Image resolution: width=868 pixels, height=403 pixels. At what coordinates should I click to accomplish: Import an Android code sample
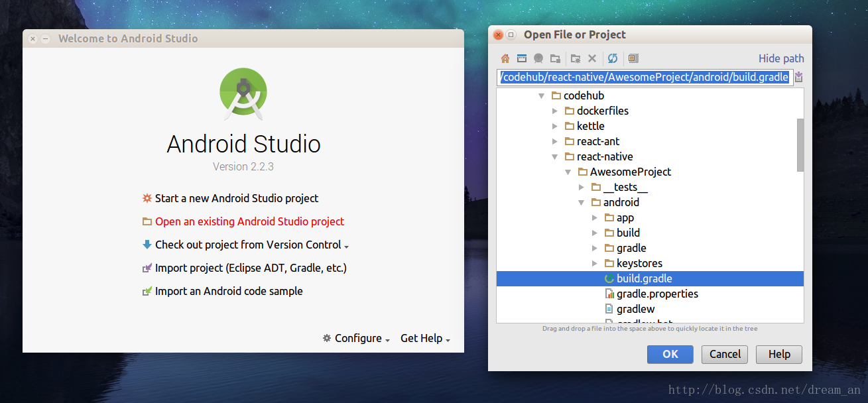coord(229,291)
